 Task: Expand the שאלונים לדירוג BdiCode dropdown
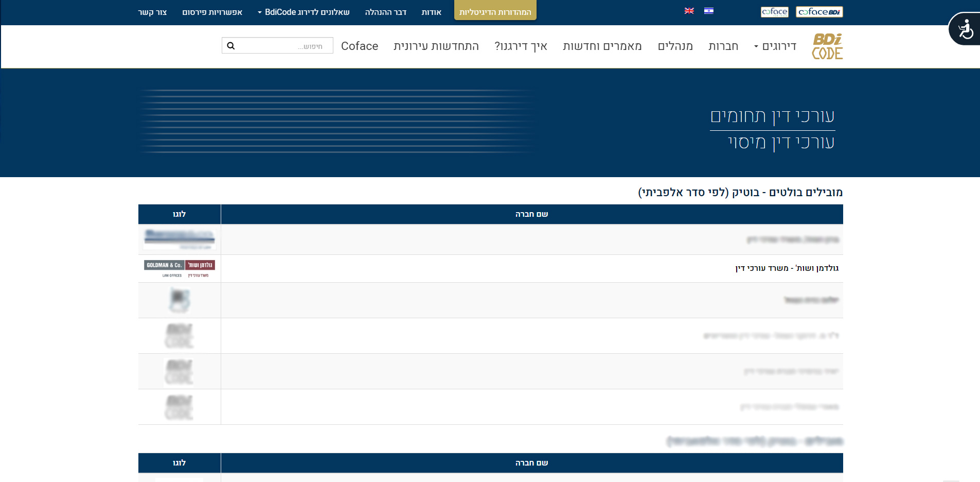pos(304,12)
